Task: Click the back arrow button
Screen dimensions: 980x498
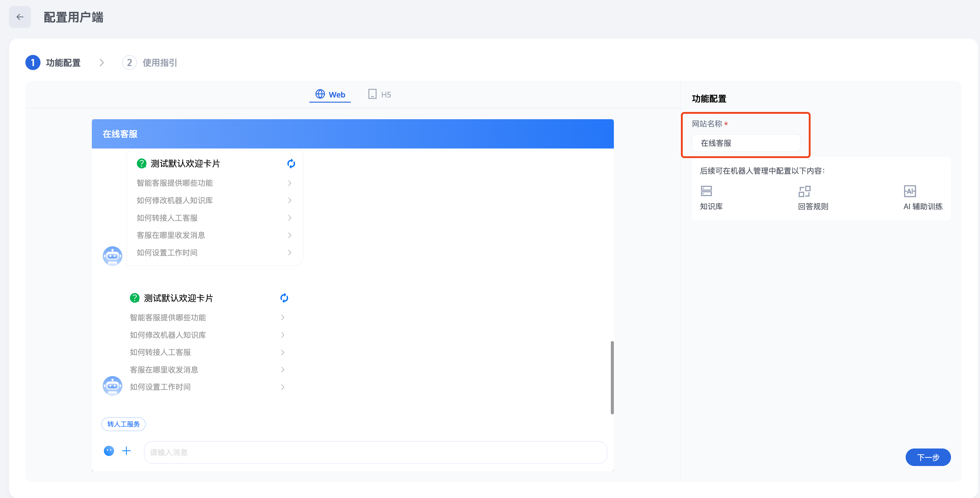Action: (x=20, y=17)
